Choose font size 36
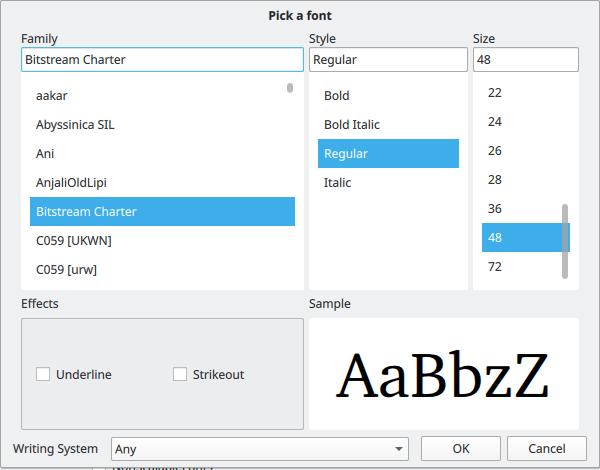Viewport: 600px width, 470px height. (x=495, y=209)
